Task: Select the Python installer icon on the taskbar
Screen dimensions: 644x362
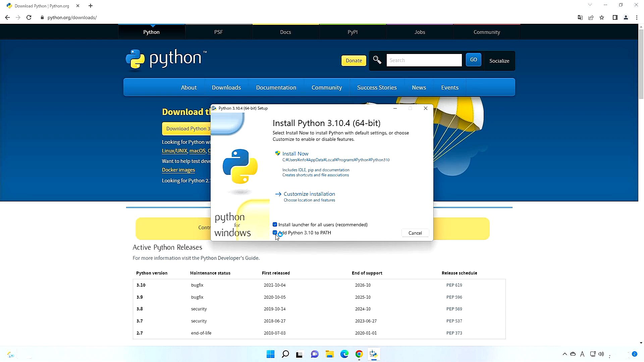Action: [373, 354]
